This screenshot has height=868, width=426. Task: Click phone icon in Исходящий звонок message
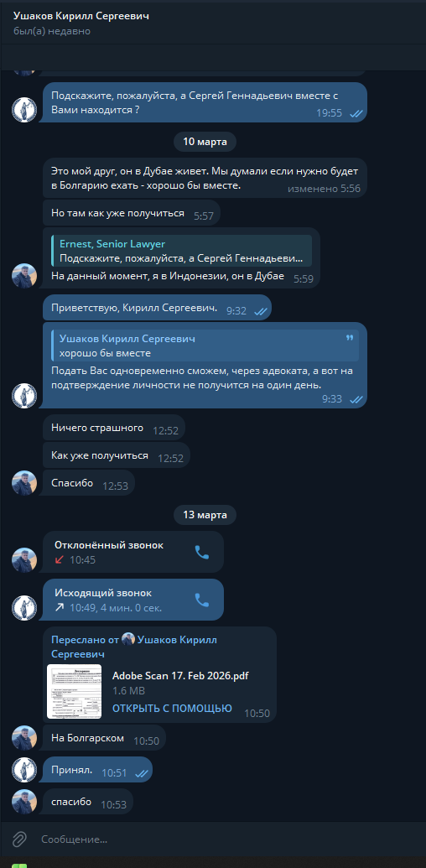pyautogui.click(x=202, y=600)
